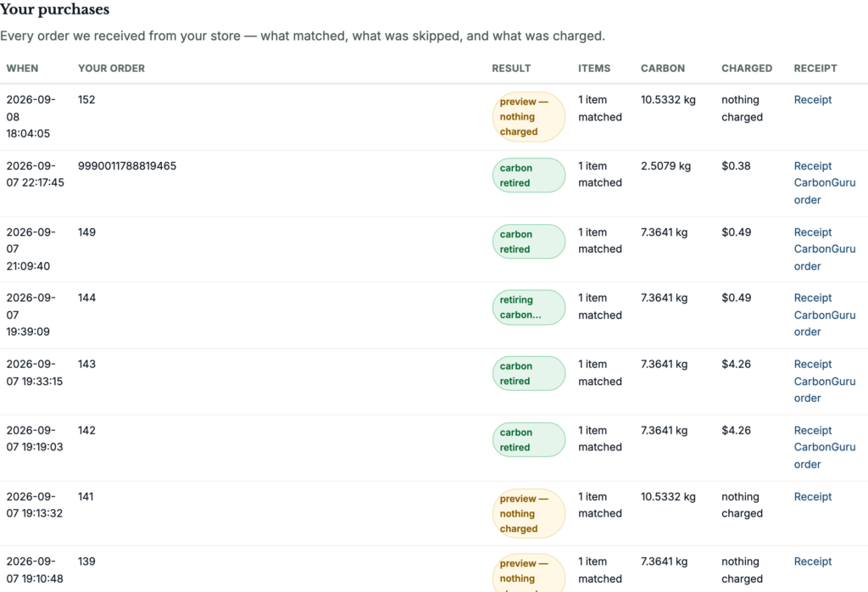This screenshot has height=592, width=868.
Task: Click the CARBON column header
Action: point(663,68)
